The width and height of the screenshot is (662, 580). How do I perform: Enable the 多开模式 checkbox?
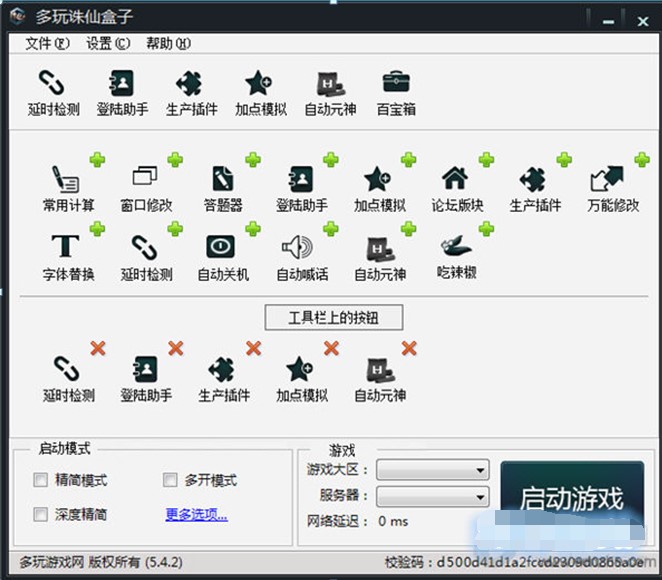click(x=170, y=480)
